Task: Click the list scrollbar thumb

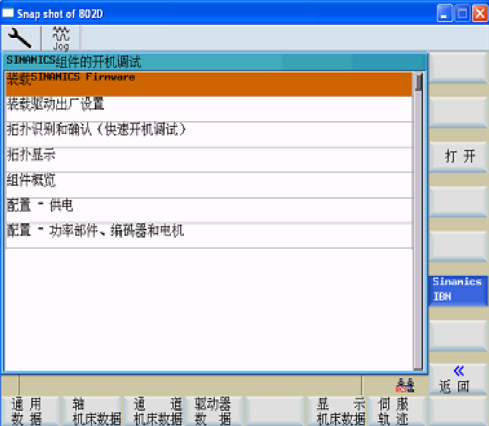Action: pyautogui.click(x=419, y=82)
